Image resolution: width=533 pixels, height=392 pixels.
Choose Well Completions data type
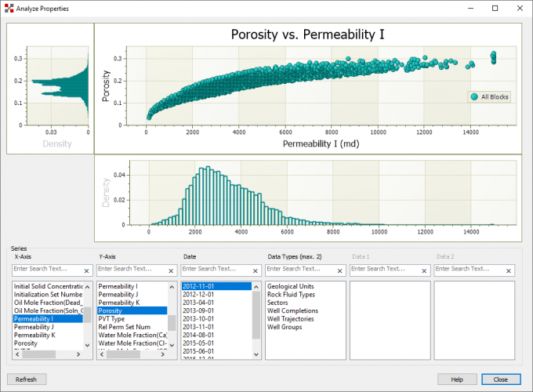pyautogui.click(x=292, y=310)
